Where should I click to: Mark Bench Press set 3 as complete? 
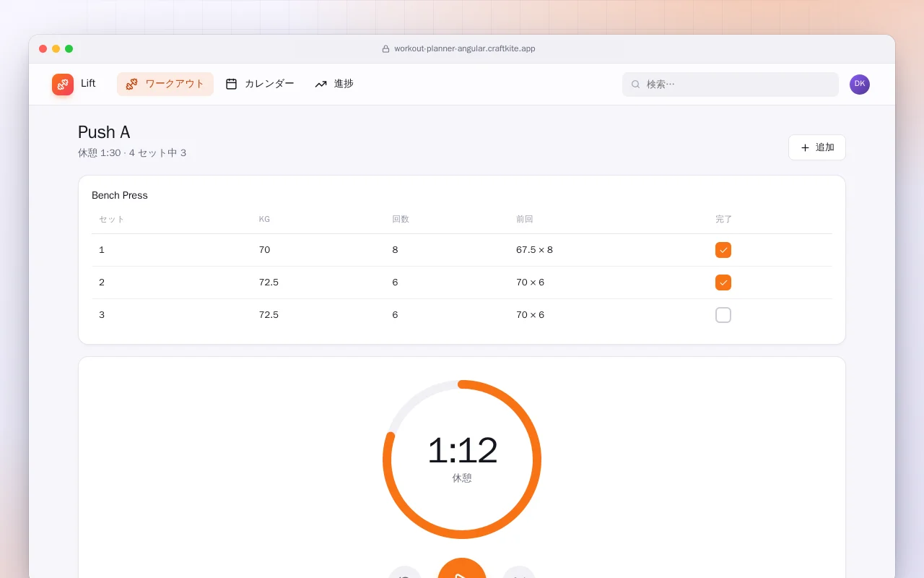coord(723,315)
